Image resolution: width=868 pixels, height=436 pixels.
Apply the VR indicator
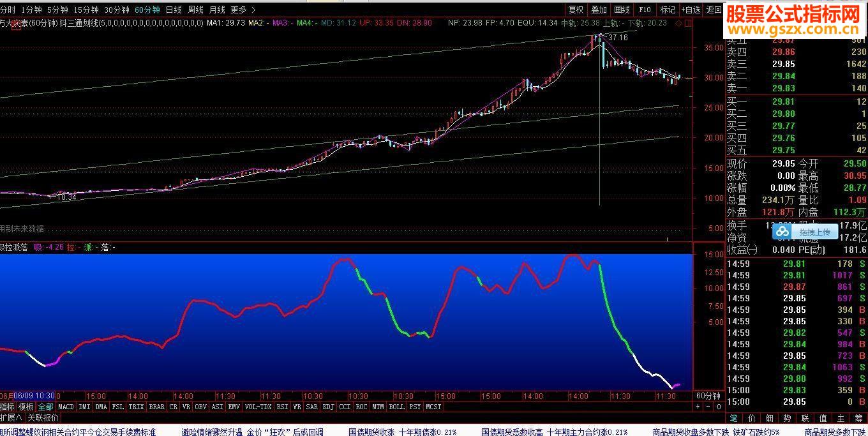point(186,407)
